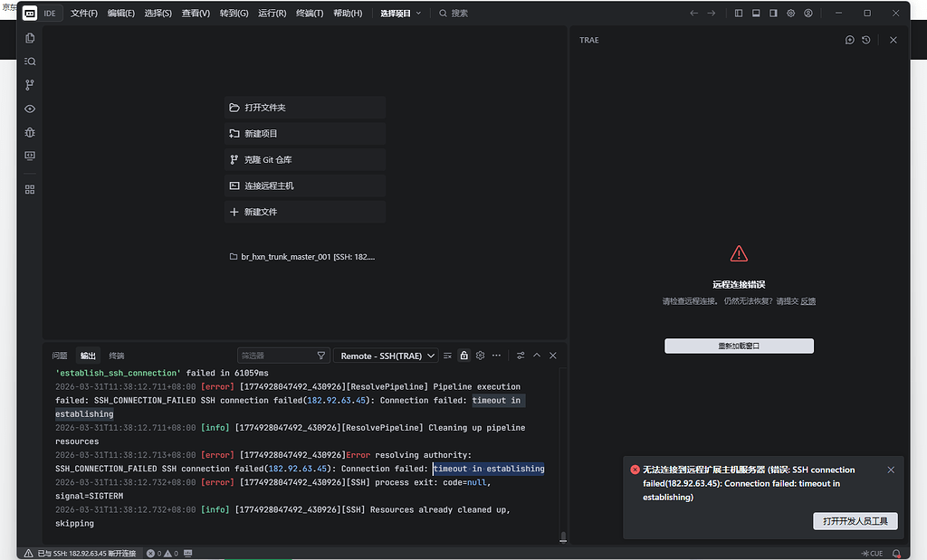Close the bottom output panel
The image size is (927, 560).
[553, 356]
